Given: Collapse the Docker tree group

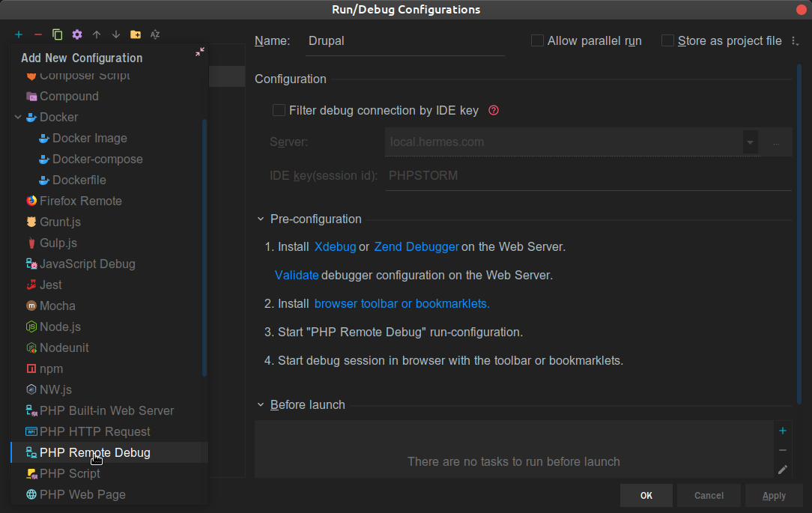Looking at the screenshot, I should coord(18,117).
